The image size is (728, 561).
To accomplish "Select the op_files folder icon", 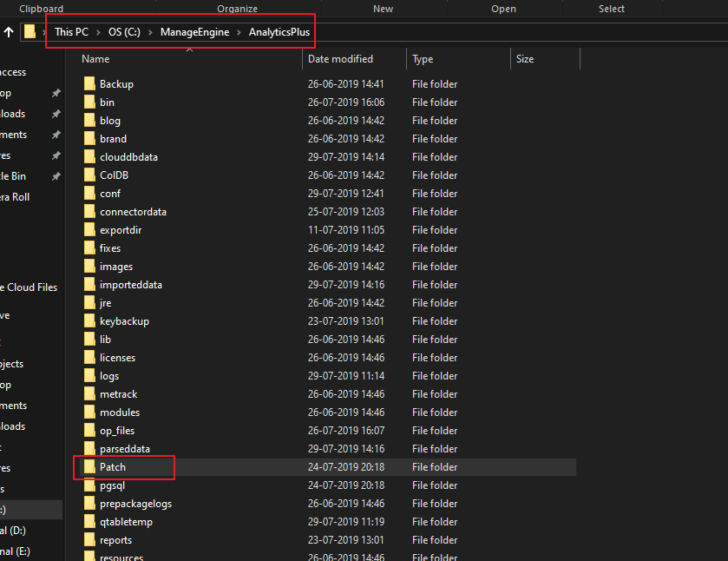I will coord(89,431).
